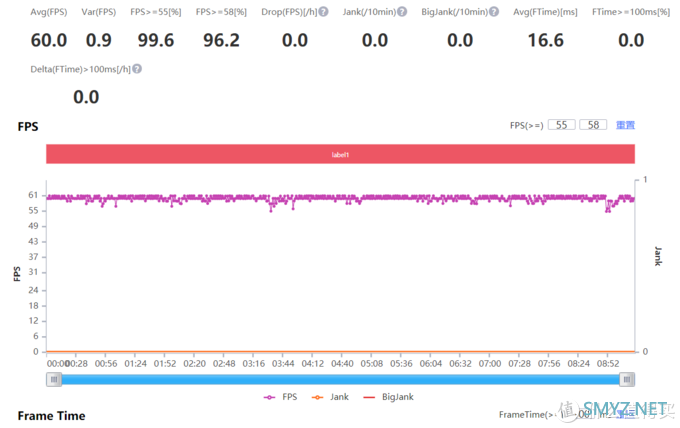Open help icon beside Jank(/10min)

click(402, 12)
